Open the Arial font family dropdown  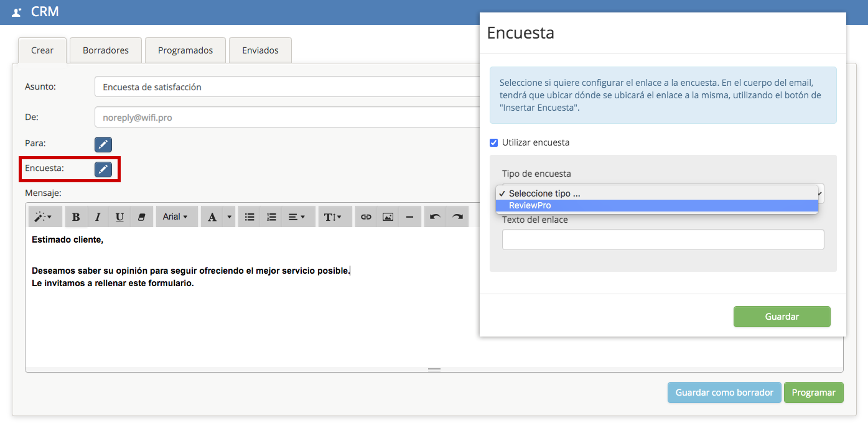coord(176,217)
